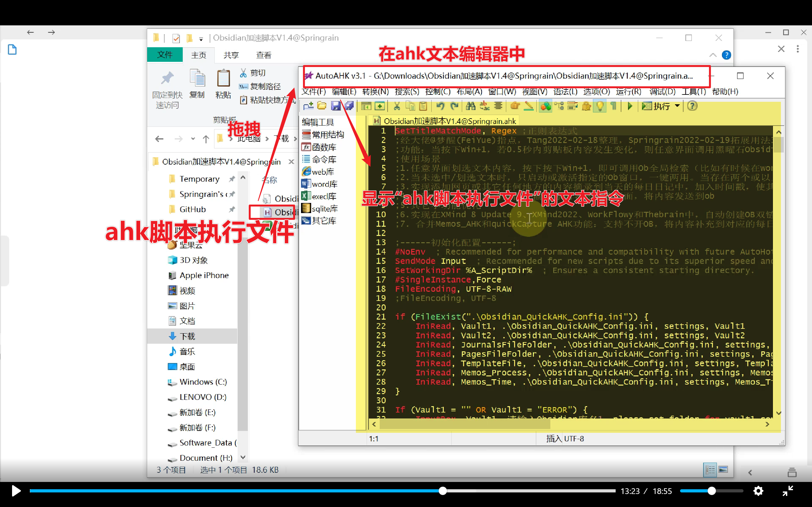Click the 粘贴 button in Explorer ribbon
The height and width of the screenshot is (507, 812).
tap(223, 84)
